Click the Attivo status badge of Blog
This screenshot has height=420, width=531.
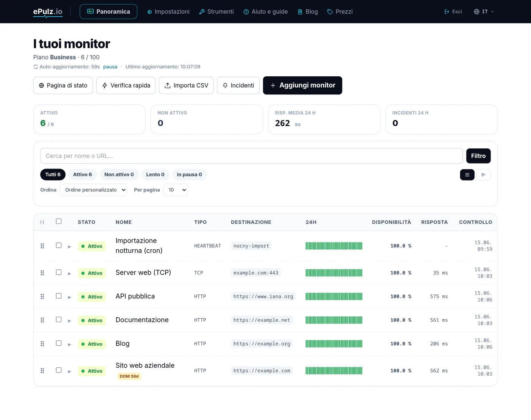(92, 344)
